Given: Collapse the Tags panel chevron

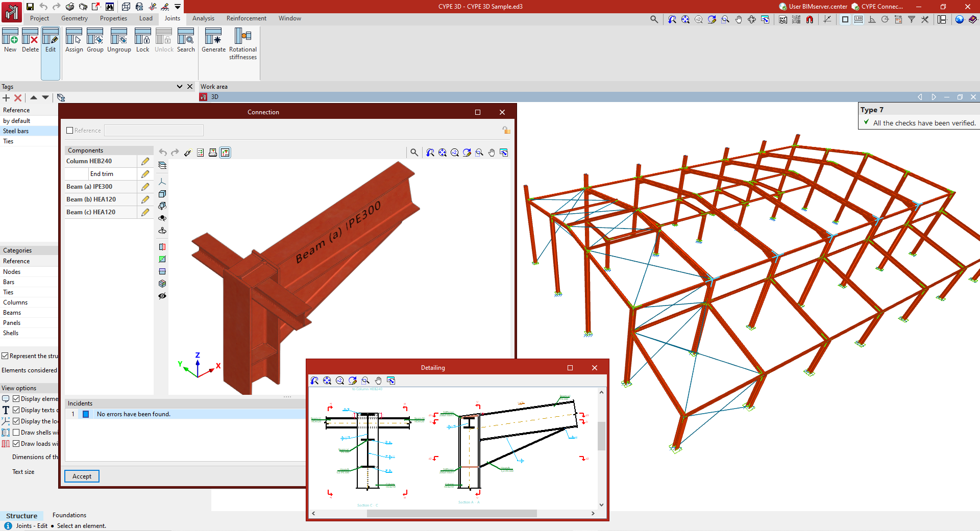Looking at the screenshot, I should [180, 87].
